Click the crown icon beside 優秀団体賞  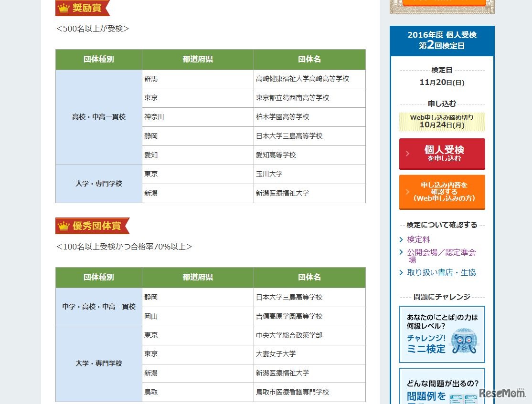tap(63, 225)
